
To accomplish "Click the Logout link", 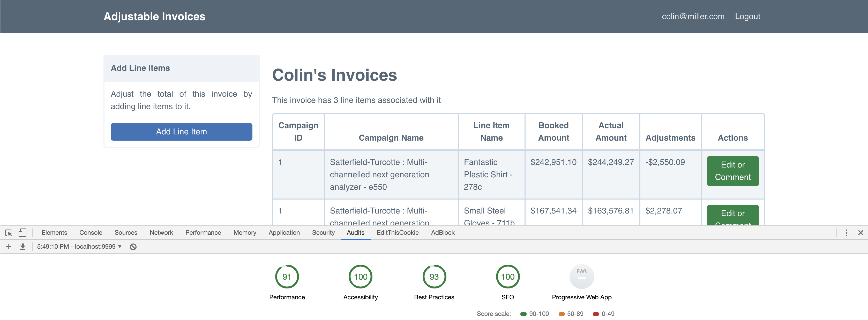I will pyautogui.click(x=747, y=17).
